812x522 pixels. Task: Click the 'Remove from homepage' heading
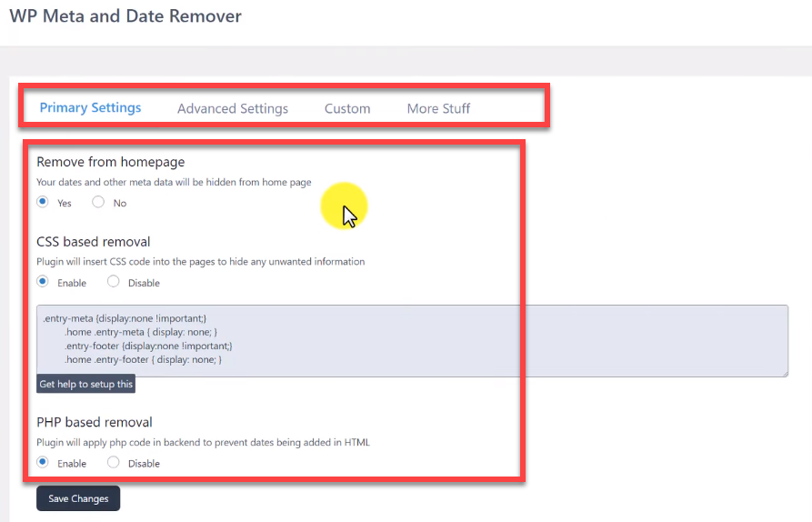tap(110, 162)
